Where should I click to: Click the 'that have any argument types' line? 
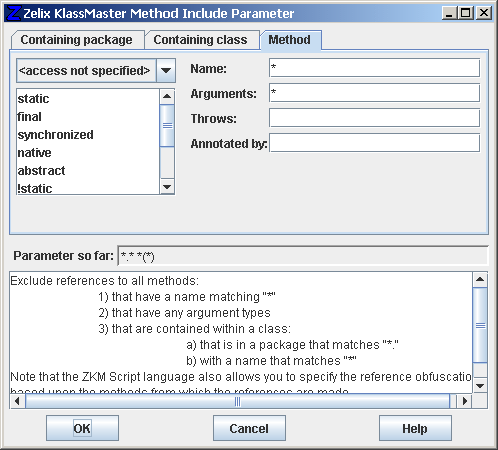(x=184, y=313)
